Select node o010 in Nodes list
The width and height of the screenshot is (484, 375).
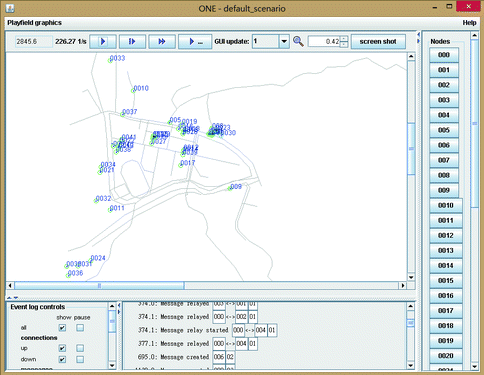[446, 205]
